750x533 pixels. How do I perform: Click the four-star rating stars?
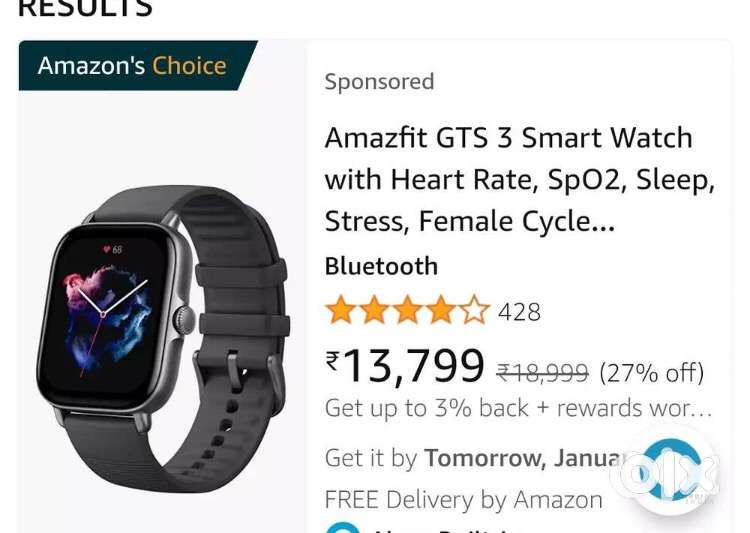[x=408, y=310]
